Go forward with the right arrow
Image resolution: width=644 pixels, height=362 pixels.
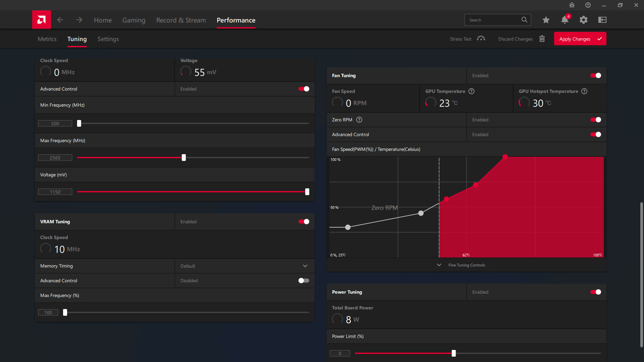[x=79, y=20]
